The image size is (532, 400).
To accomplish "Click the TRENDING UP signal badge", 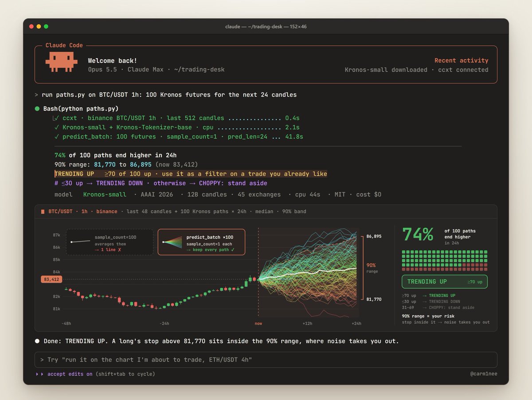I will tap(445, 282).
